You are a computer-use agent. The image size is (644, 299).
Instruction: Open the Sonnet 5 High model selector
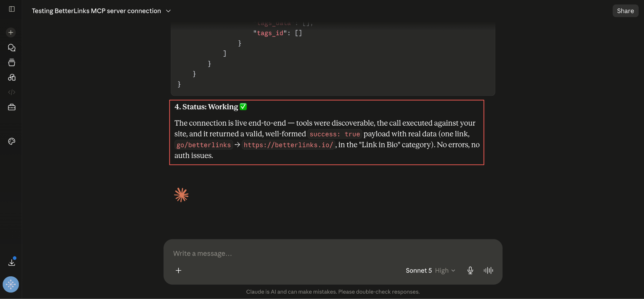[430, 270]
